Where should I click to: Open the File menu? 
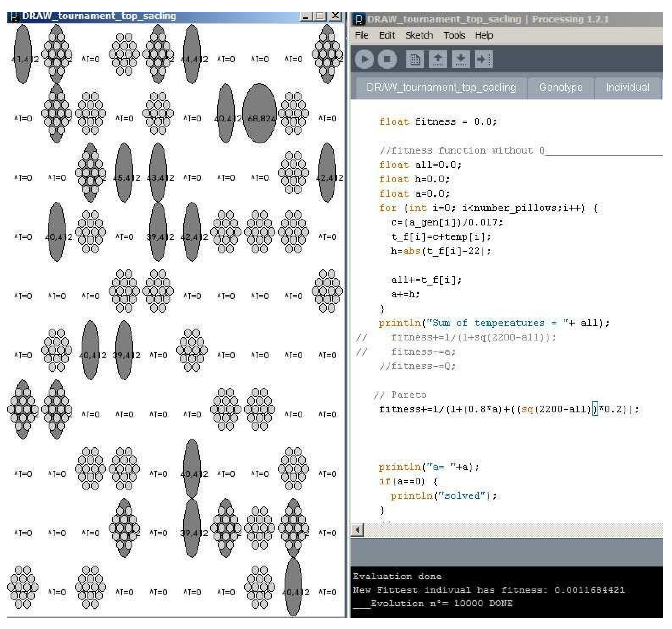coord(361,35)
